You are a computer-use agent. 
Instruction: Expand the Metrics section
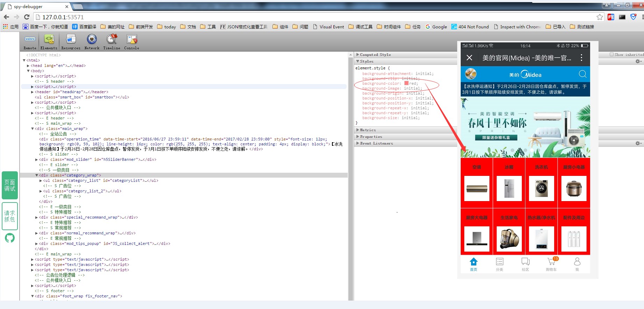click(368, 130)
